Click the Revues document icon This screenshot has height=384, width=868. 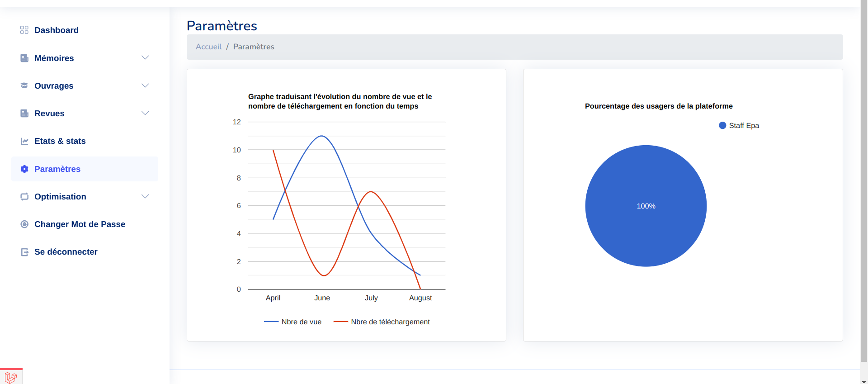24,113
